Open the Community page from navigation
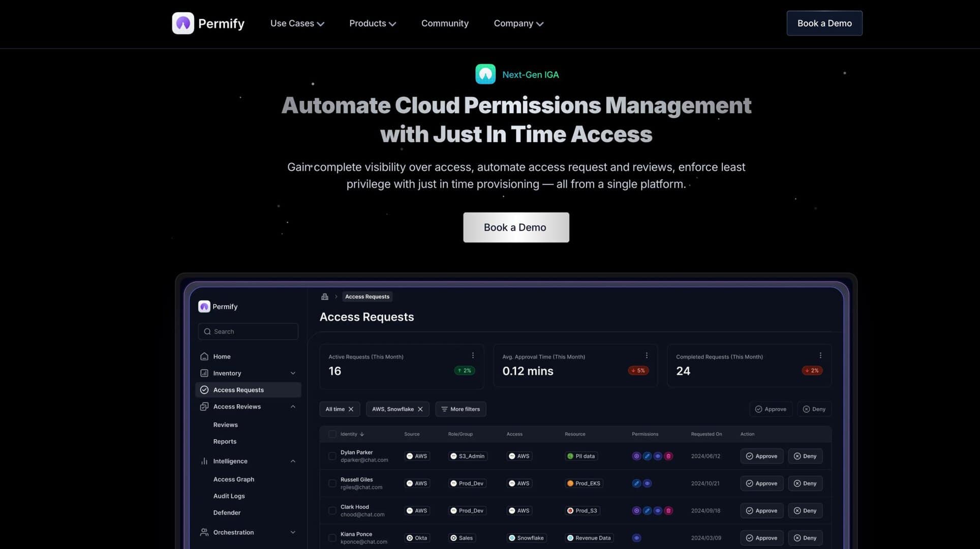This screenshot has height=549, width=980. click(445, 23)
